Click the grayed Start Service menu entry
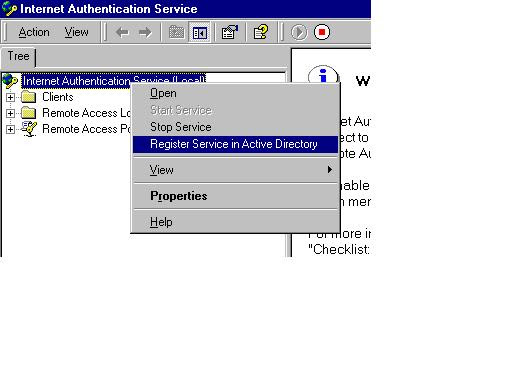 point(235,110)
